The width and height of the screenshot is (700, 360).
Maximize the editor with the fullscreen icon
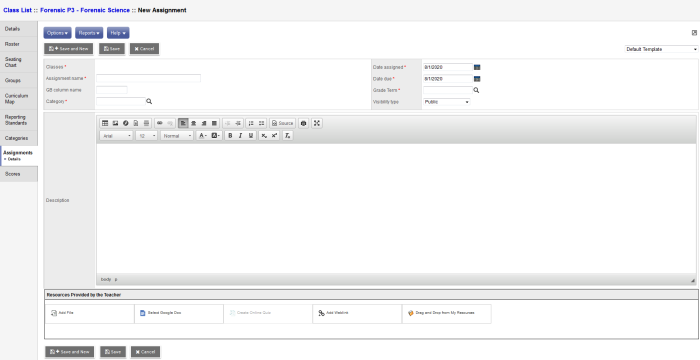317,123
